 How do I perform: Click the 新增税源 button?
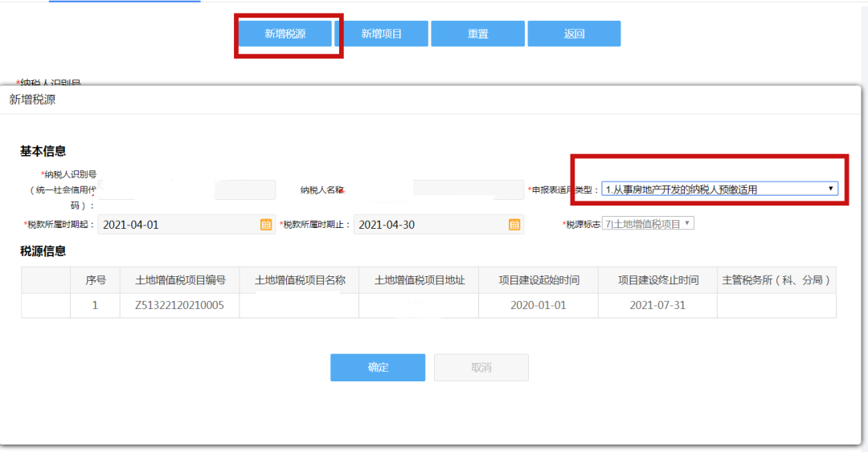click(285, 34)
